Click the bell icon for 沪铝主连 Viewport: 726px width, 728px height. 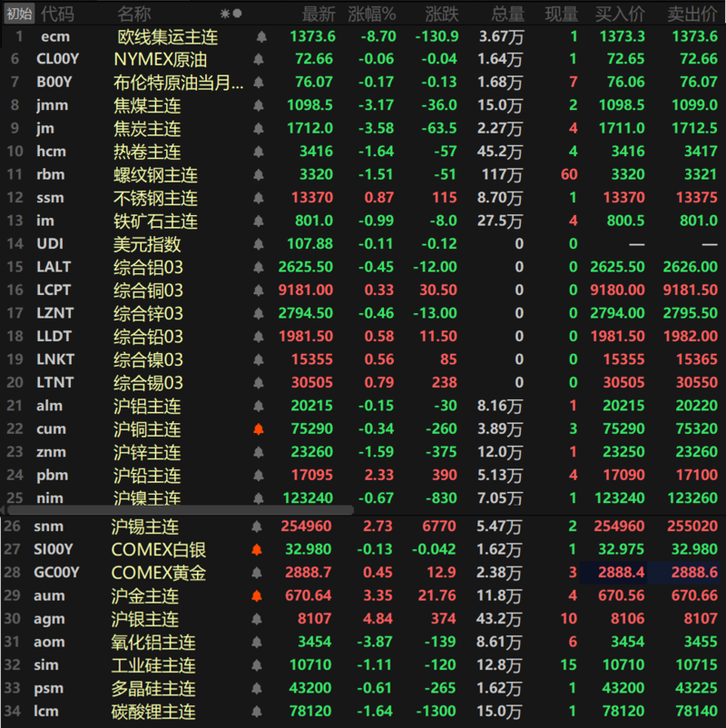pyautogui.click(x=259, y=406)
